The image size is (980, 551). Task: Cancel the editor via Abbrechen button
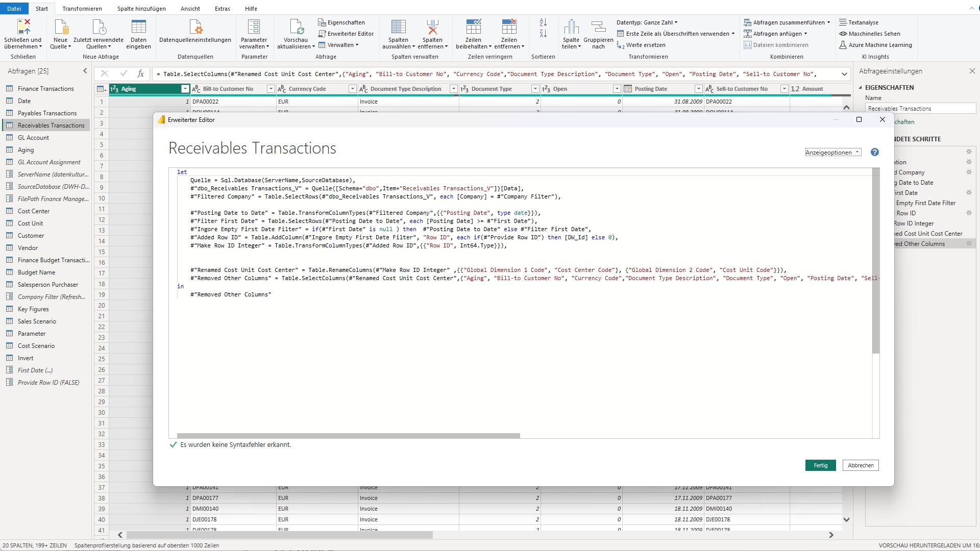(x=861, y=465)
